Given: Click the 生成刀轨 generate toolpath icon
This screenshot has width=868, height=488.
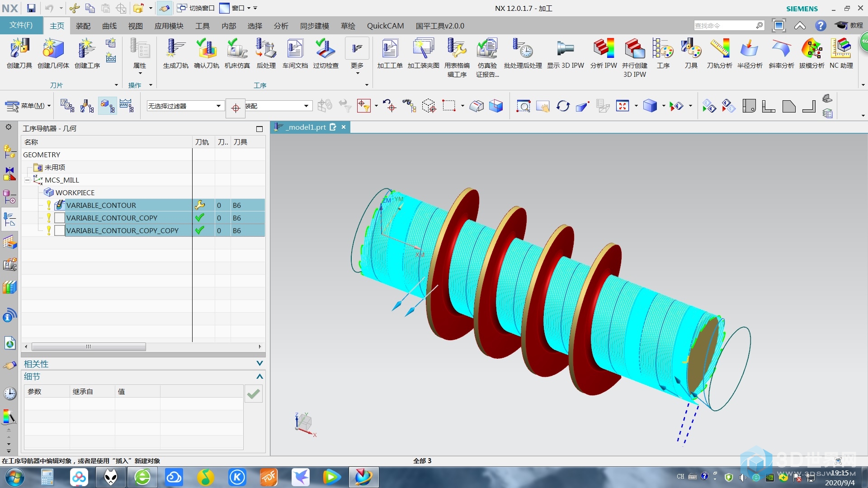Looking at the screenshot, I should coord(176,49).
